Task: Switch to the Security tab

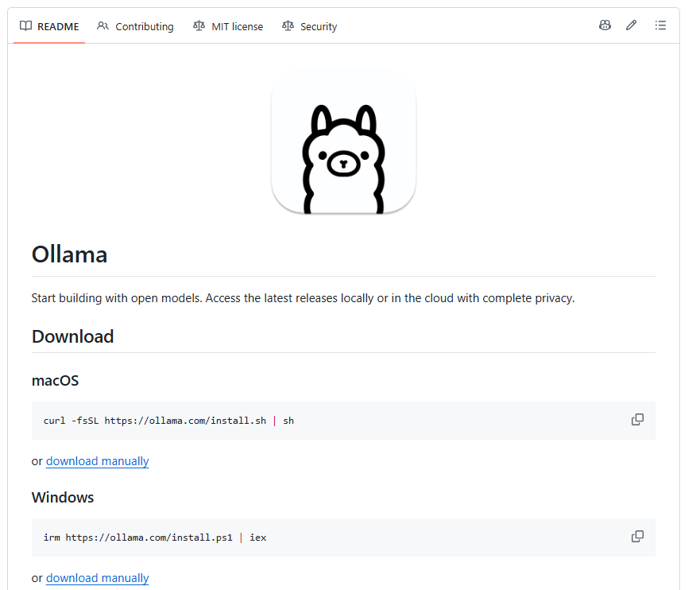Action: coord(309,26)
